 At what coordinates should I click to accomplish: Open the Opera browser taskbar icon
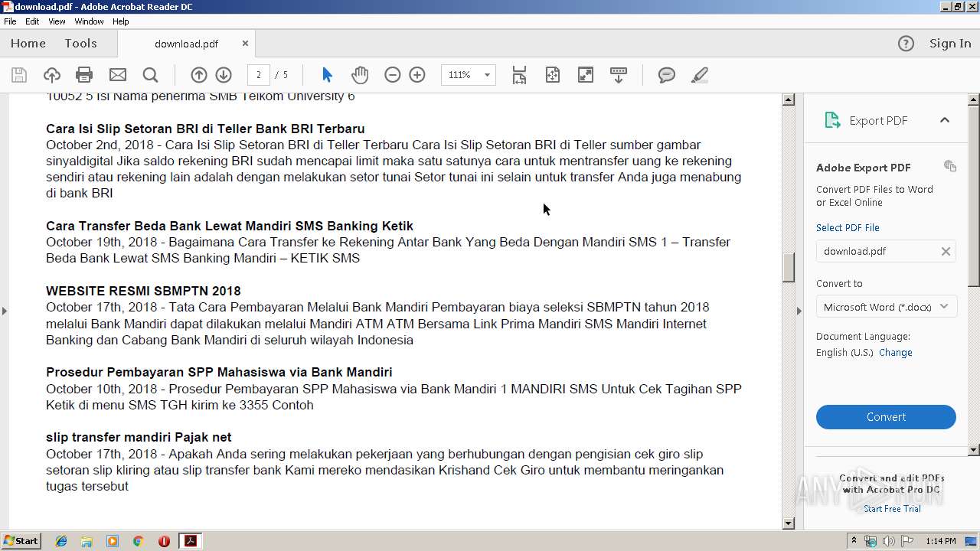coord(164,541)
